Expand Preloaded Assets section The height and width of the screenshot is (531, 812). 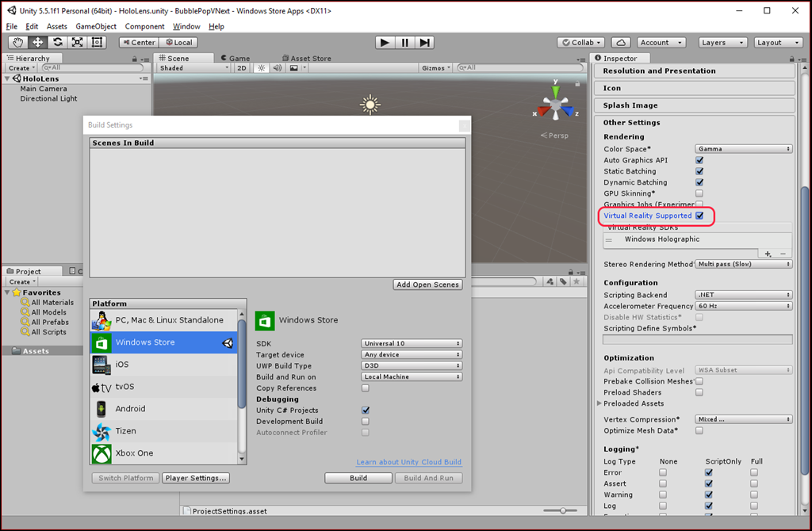pyautogui.click(x=599, y=403)
